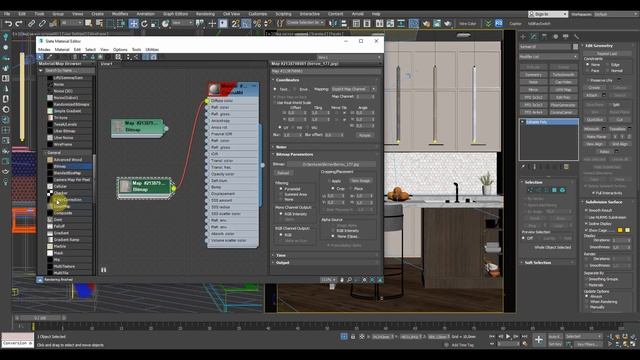Toggle the Percent Snap icon
The width and height of the screenshot is (640, 360).
257,24
